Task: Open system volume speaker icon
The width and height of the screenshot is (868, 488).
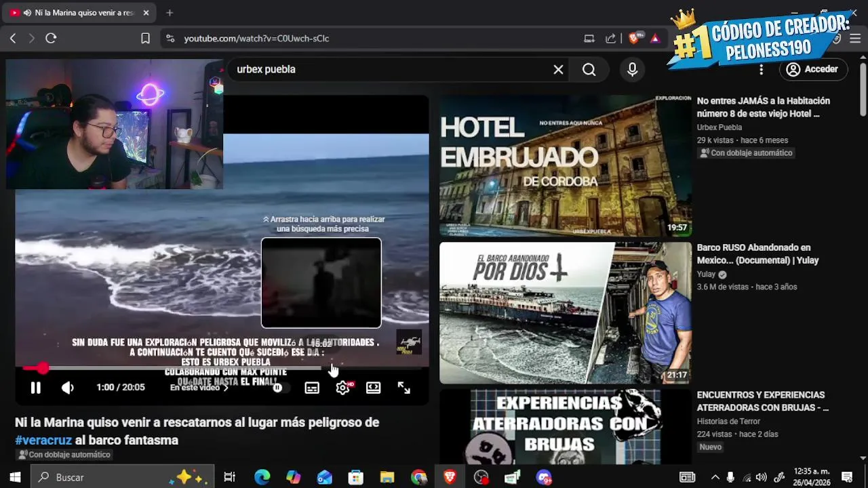Action: click(761, 477)
